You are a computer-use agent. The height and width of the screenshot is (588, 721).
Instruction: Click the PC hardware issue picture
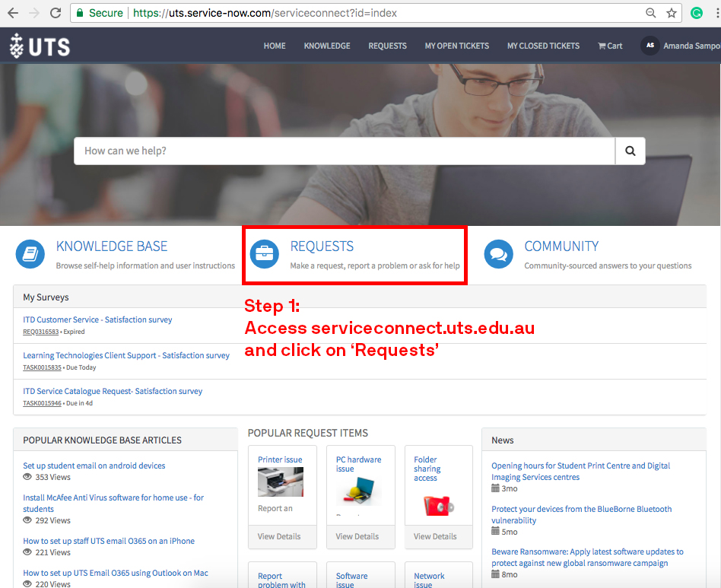359,491
